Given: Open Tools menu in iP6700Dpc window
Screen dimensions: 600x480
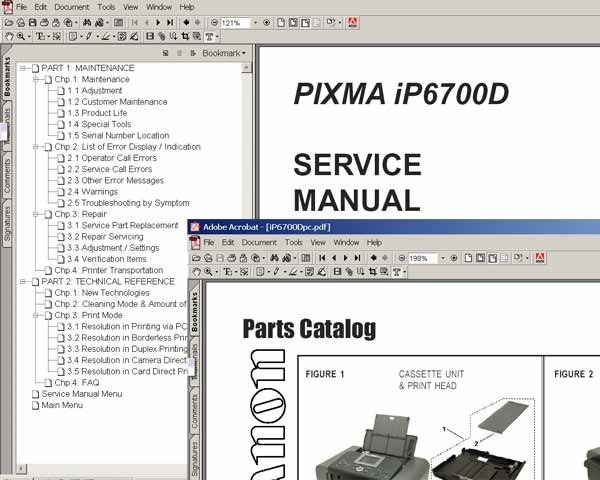Looking at the screenshot, I should pos(293,243).
